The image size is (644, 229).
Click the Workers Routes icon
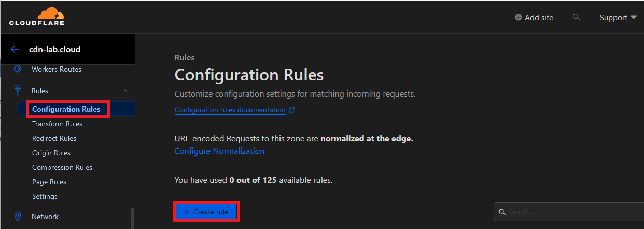click(18, 69)
